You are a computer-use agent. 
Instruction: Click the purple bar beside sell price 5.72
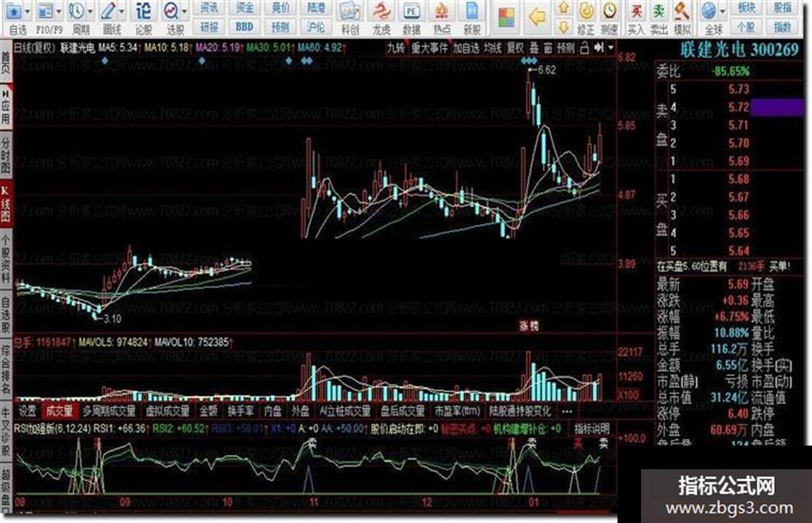pyautogui.click(x=777, y=107)
